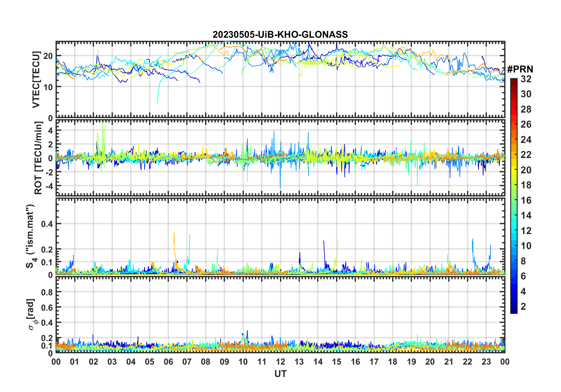Screen dimensions: 561x392
Task: Click the 23 hour x-axis tick label
Action: 486,362
